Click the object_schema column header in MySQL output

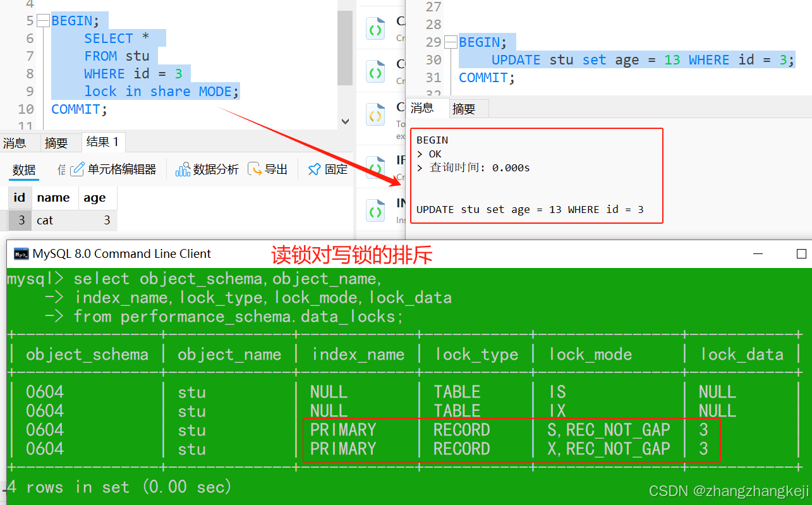tap(87, 355)
